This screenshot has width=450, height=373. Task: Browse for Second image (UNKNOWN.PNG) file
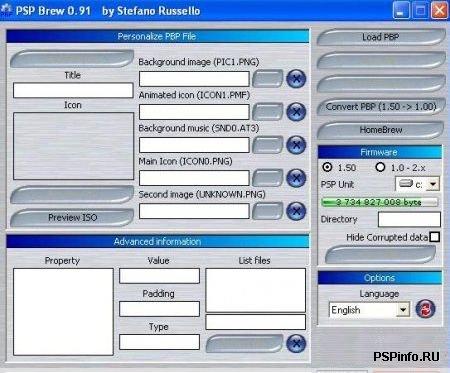[x=267, y=211]
